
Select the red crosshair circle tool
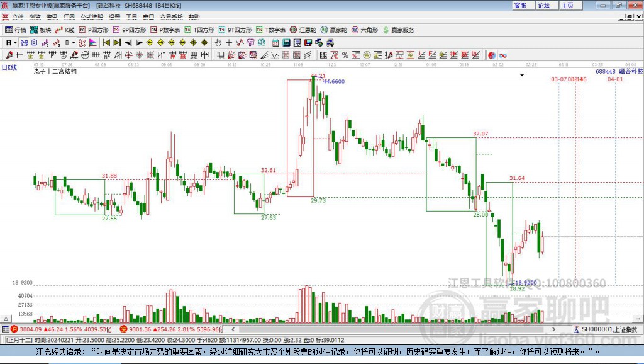(x=128, y=55)
